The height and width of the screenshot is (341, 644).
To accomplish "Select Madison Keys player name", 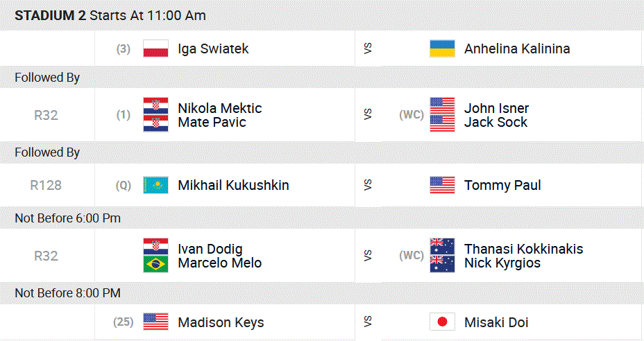I will coord(221,322).
